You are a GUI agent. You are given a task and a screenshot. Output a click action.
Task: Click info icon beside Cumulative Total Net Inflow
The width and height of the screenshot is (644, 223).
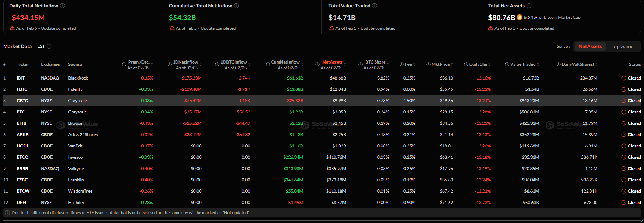[236, 6]
